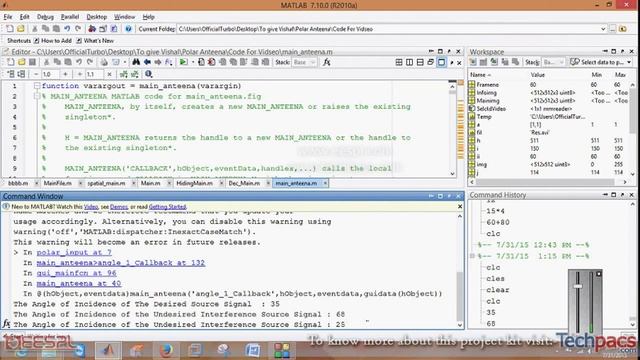
Task: Click the Help question mark icon
Action: click(x=128, y=29)
